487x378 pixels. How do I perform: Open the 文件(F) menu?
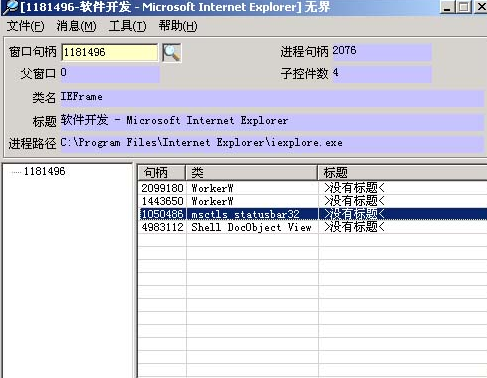pyautogui.click(x=25, y=26)
